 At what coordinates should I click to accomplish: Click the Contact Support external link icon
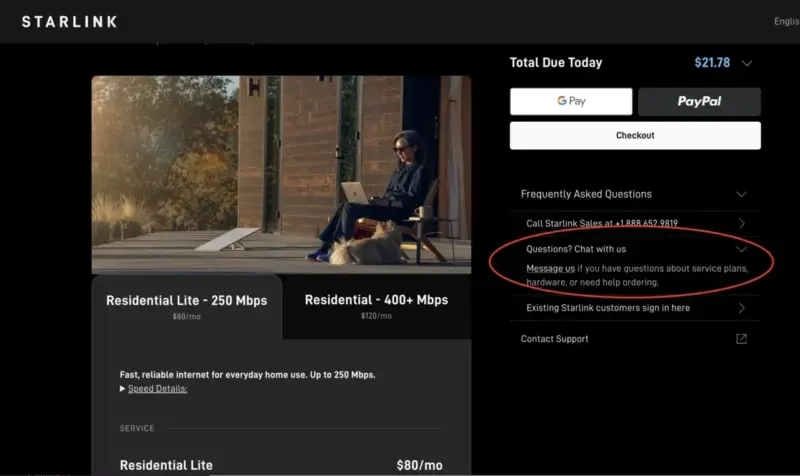tap(741, 339)
